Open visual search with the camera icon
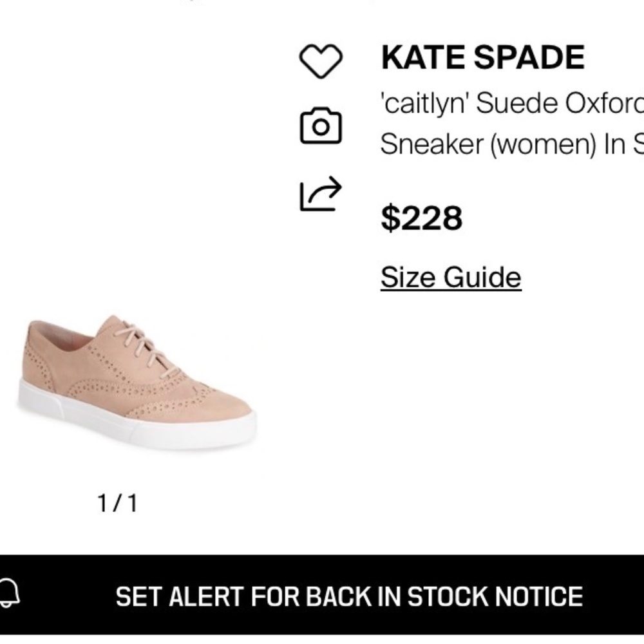The height and width of the screenshot is (644, 644). (320, 128)
